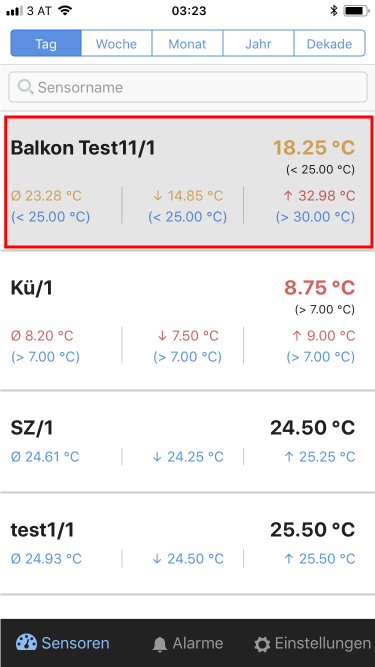Open the Sensoren gauge icon tab
375x667 pixels.
coord(26,643)
